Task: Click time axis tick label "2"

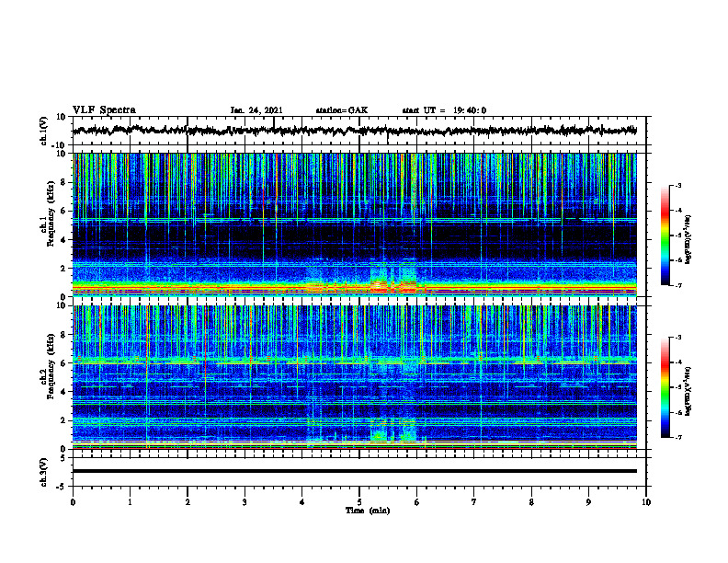Action: (188, 502)
